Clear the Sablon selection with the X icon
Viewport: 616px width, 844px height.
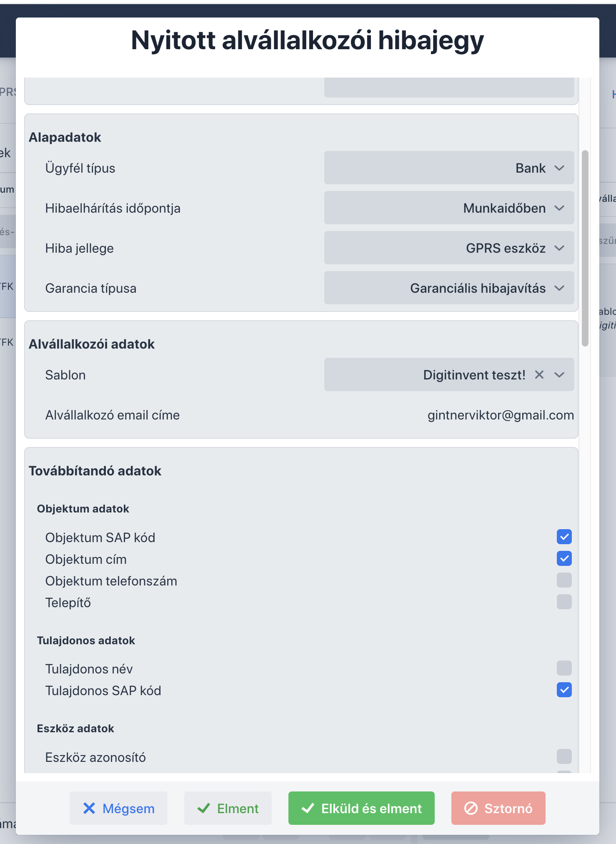click(x=539, y=374)
